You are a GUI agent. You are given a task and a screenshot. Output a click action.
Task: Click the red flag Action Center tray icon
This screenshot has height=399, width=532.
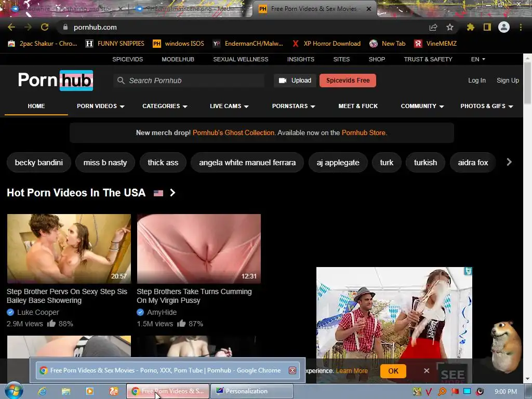coord(455,392)
